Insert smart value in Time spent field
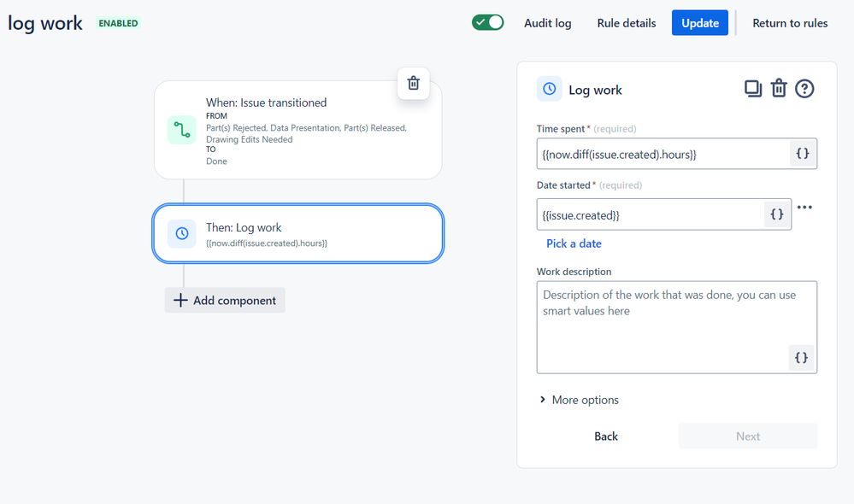854x504 pixels. point(803,154)
